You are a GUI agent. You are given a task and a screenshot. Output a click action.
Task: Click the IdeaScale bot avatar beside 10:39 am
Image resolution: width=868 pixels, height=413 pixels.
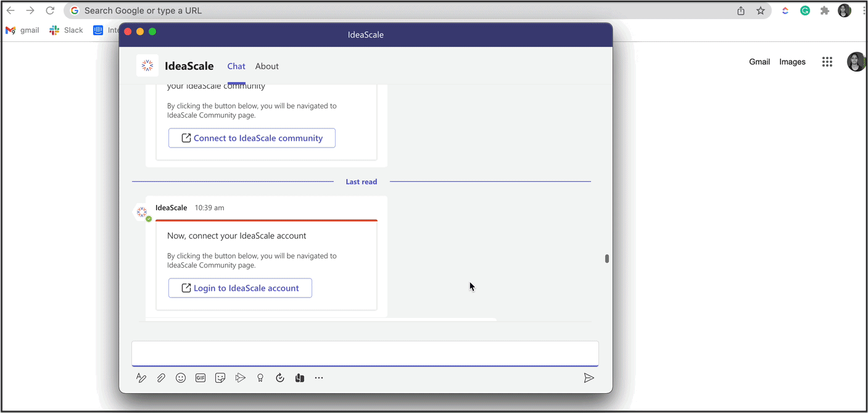coord(142,212)
